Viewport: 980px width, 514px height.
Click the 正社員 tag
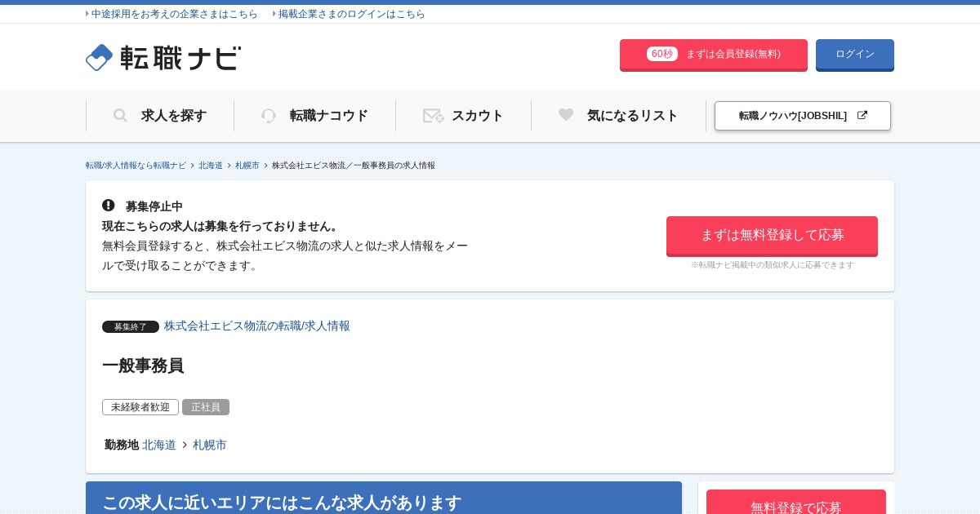click(206, 407)
